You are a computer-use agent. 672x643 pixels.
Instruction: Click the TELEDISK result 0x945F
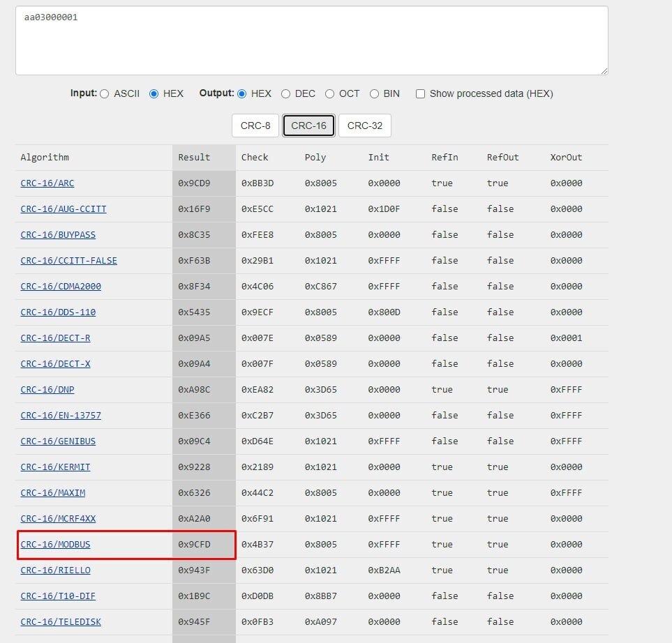194,621
